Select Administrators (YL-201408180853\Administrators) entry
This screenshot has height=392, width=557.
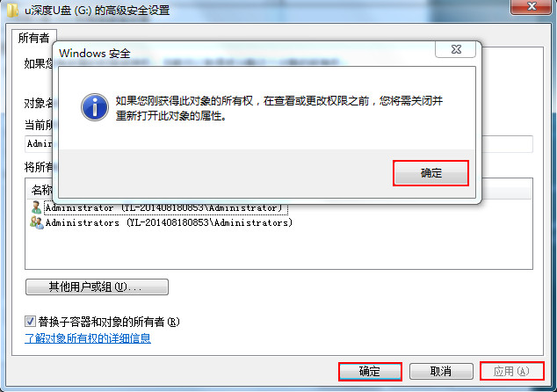(x=169, y=223)
